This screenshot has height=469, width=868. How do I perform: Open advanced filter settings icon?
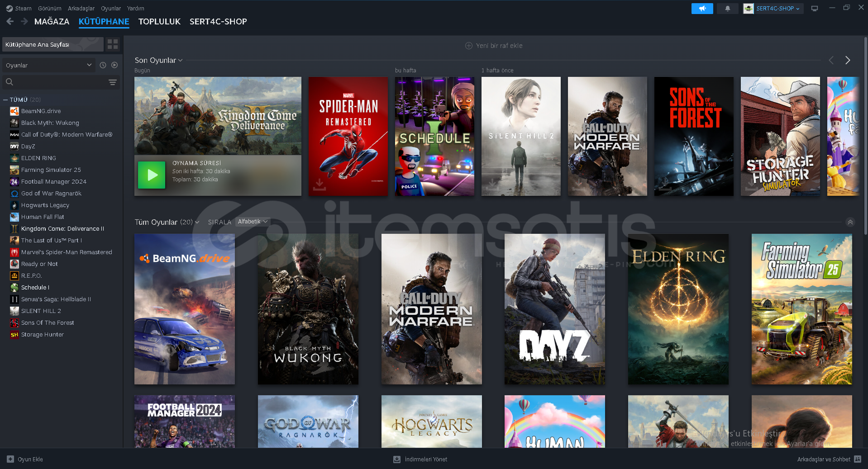(x=113, y=82)
